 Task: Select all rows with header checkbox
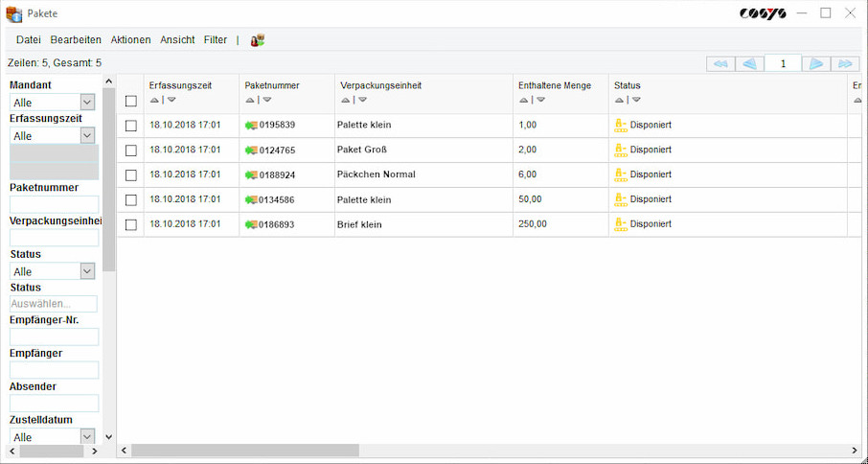[x=131, y=101]
